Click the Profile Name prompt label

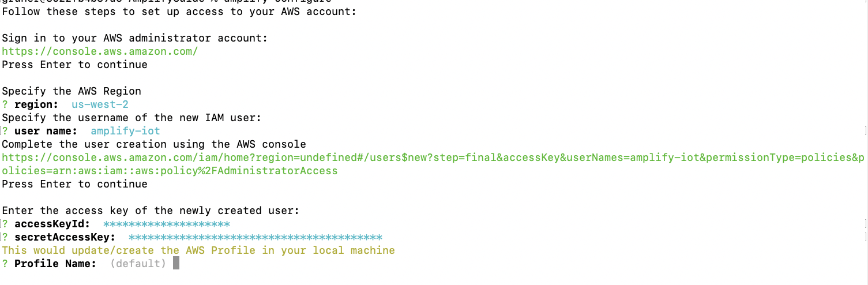coord(55,264)
